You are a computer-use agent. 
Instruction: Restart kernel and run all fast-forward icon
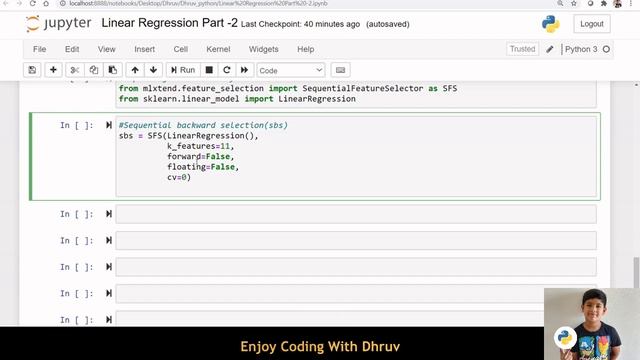click(x=244, y=70)
